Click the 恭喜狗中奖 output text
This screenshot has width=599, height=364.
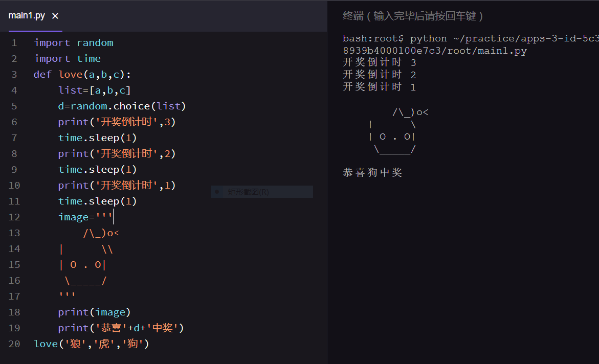(x=371, y=173)
